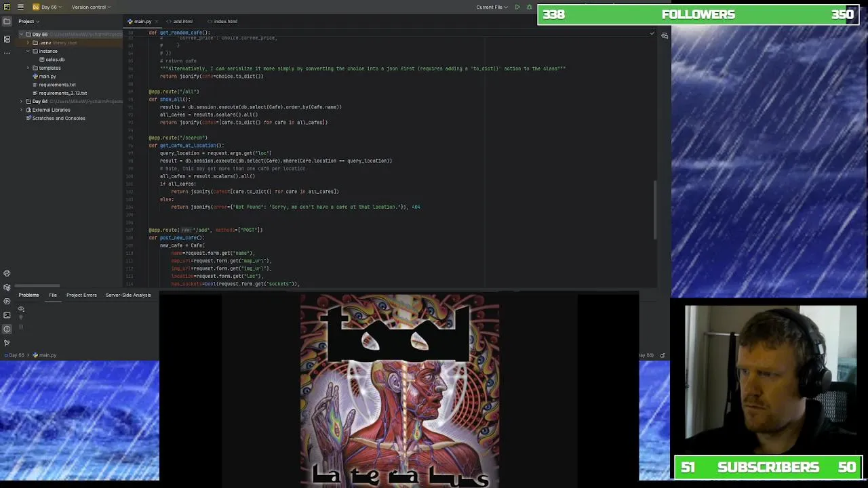Screen dimensions: 868x488
Task: Open the Project view options dropdown
Action: pyautogui.click(x=31, y=21)
